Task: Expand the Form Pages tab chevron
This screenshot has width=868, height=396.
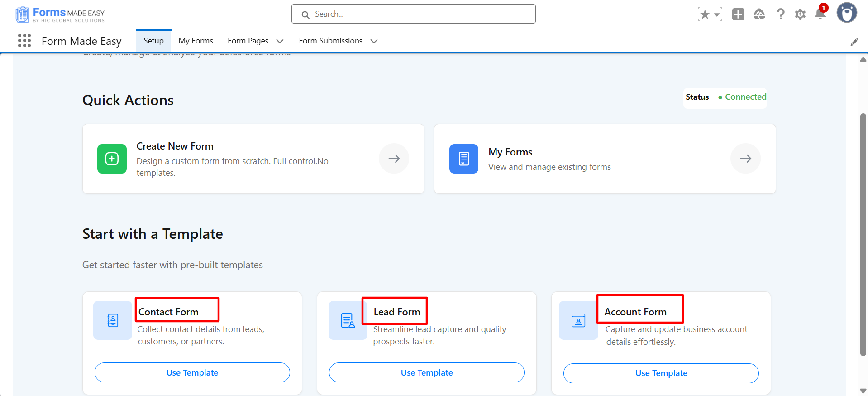Action: (280, 41)
